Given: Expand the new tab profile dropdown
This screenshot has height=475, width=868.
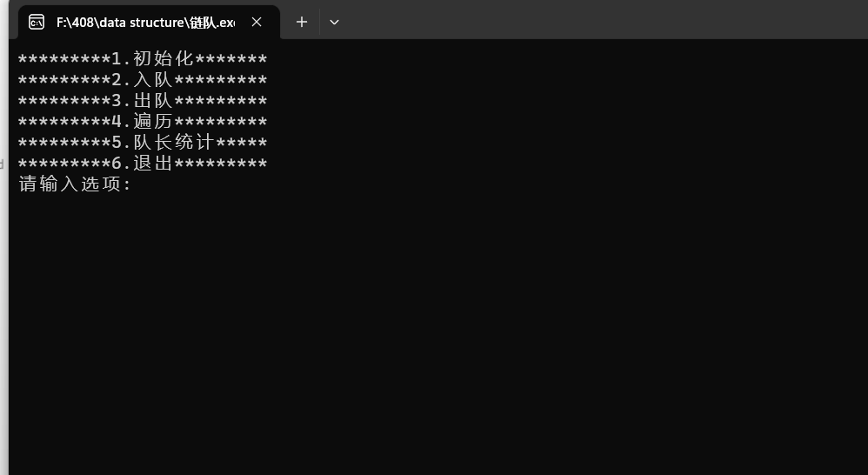Looking at the screenshot, I should (334, 22).
